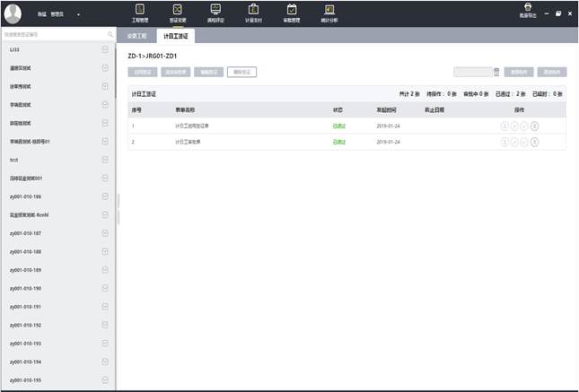The width and height of the screenshot is (579, 392).
Task: Toggle the checkbox icon beside tcct
Action: pos(105,159)
